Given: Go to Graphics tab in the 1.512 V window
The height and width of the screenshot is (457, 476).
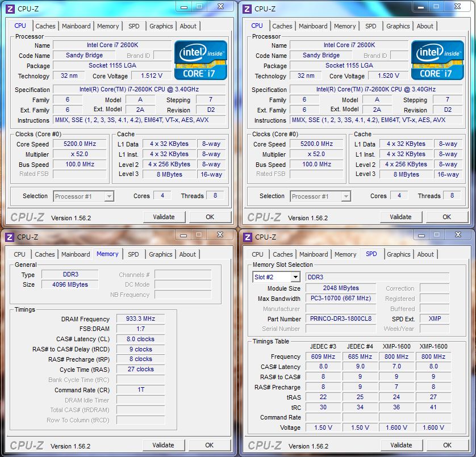Looking at the screenshot, I should click(x=161, y=26).
